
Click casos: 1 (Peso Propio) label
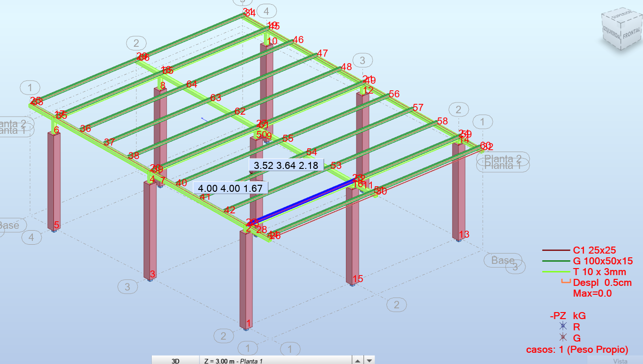[x=577, y=349]
